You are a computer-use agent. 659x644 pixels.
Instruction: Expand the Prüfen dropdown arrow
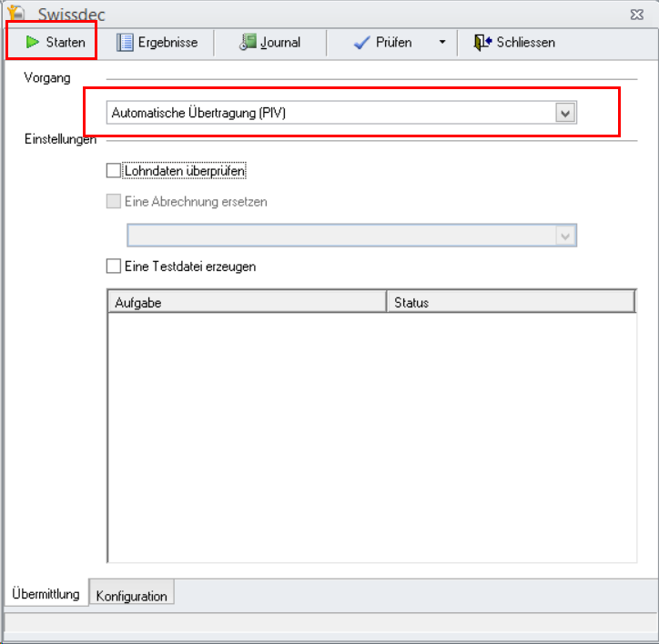coord(442,42)
